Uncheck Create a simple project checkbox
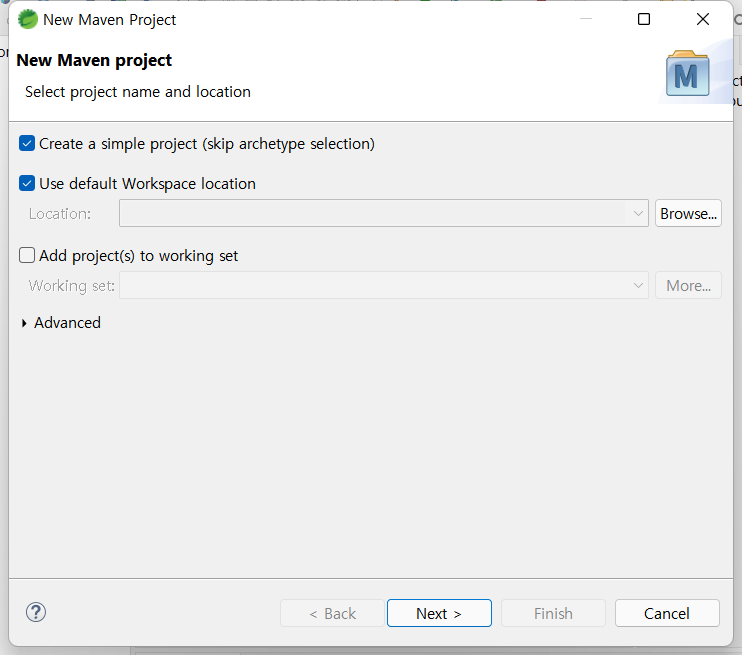Screen dimensions: 742x655 coord(27,143)
